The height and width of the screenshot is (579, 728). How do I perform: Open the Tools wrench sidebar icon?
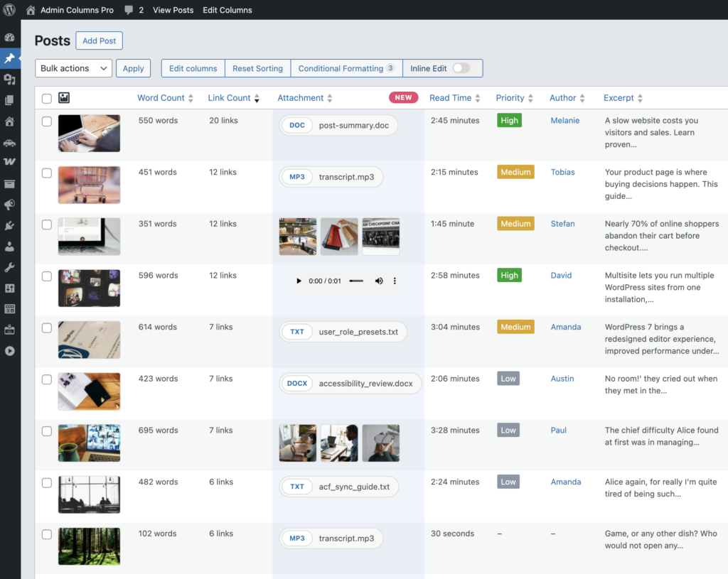[x=9, y=268]
